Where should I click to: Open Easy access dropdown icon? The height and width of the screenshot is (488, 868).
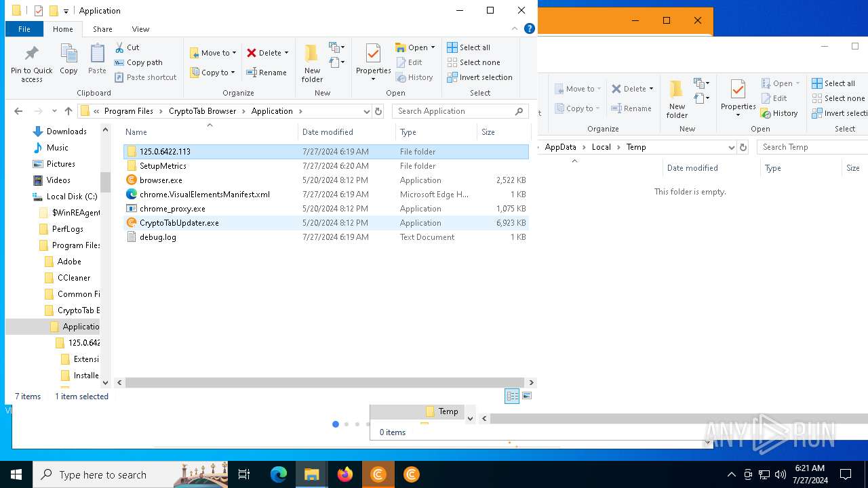click(336, 63)
